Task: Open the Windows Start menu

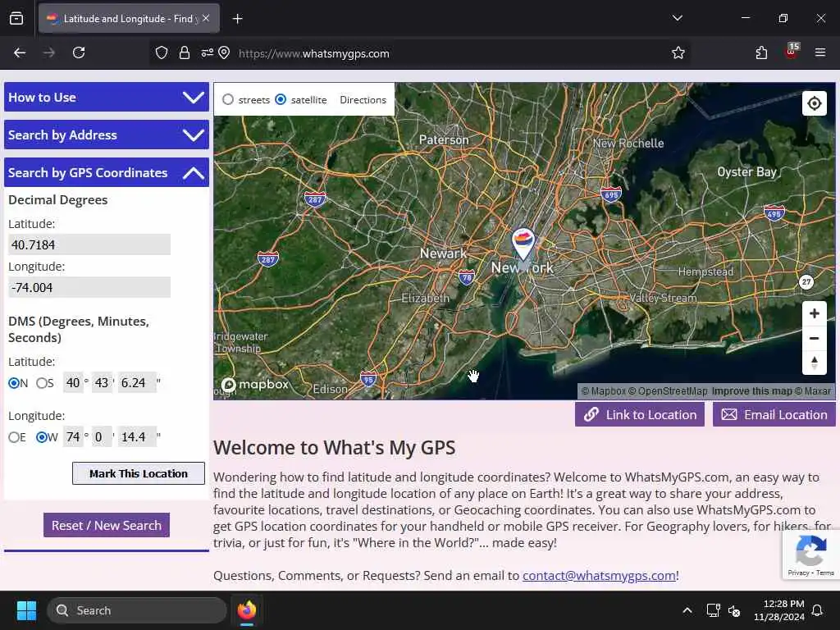Action: (x=26, y=610)
